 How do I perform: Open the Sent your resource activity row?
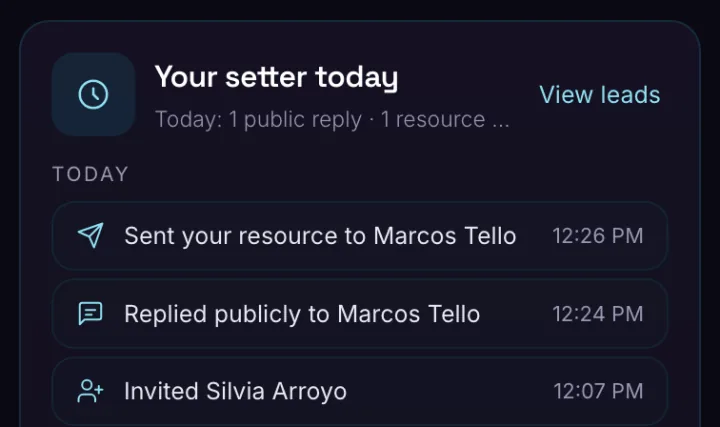(360, 236)
